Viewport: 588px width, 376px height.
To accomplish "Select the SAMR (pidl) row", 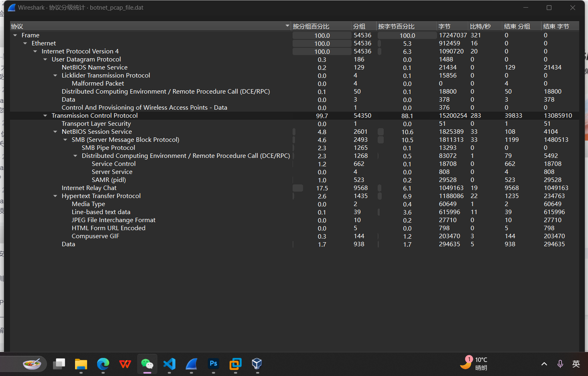I will pyautogui.click(x=295, y=180).
